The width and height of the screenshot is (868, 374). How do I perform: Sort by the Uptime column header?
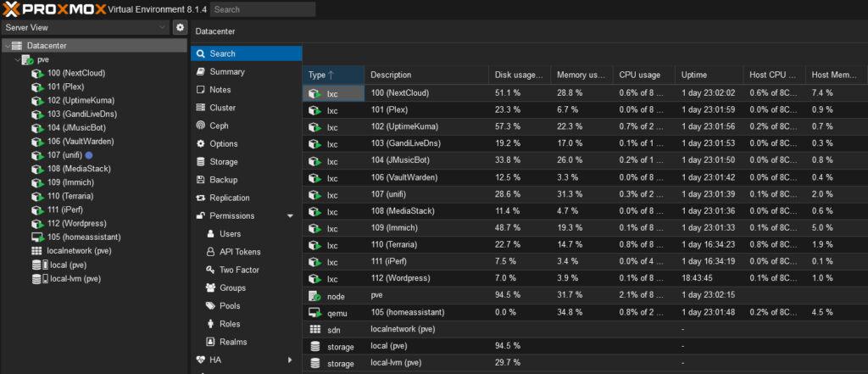(x=709, y=75)
